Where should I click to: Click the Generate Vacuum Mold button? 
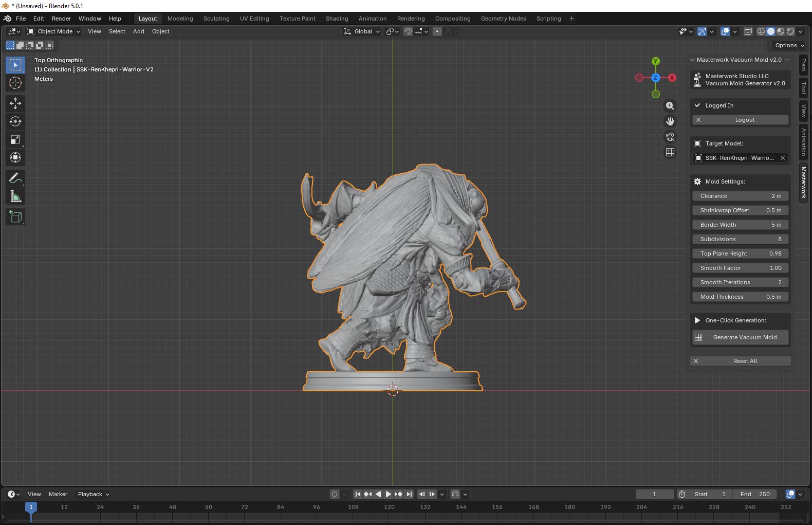(x=740, y=337)
